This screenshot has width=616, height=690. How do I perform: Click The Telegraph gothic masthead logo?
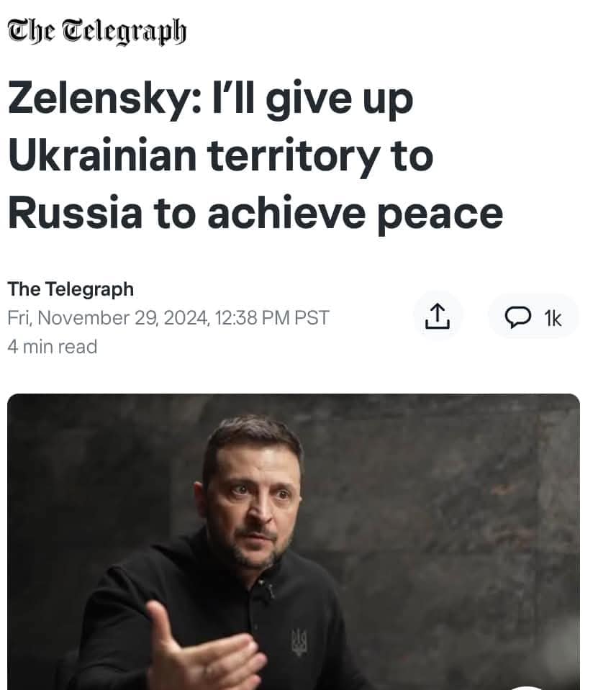pyautogui.click(x=96, y=32)
